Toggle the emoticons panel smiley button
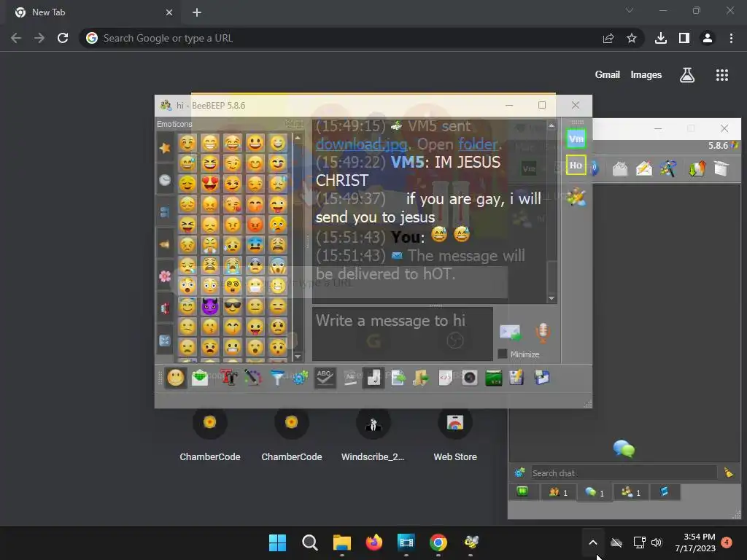Viewport: 747px width, 560px height. (176, 378)
